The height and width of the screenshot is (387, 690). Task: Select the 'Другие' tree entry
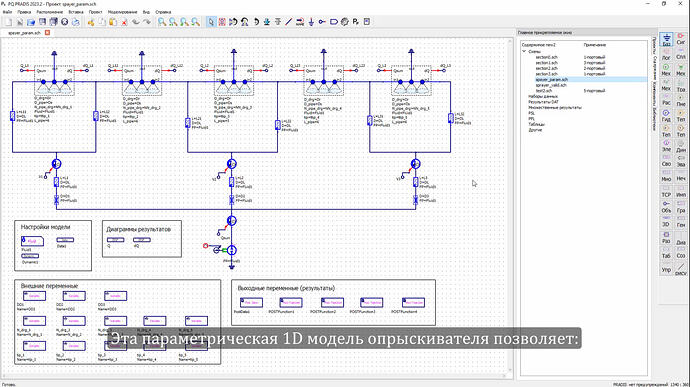[535, 130]
